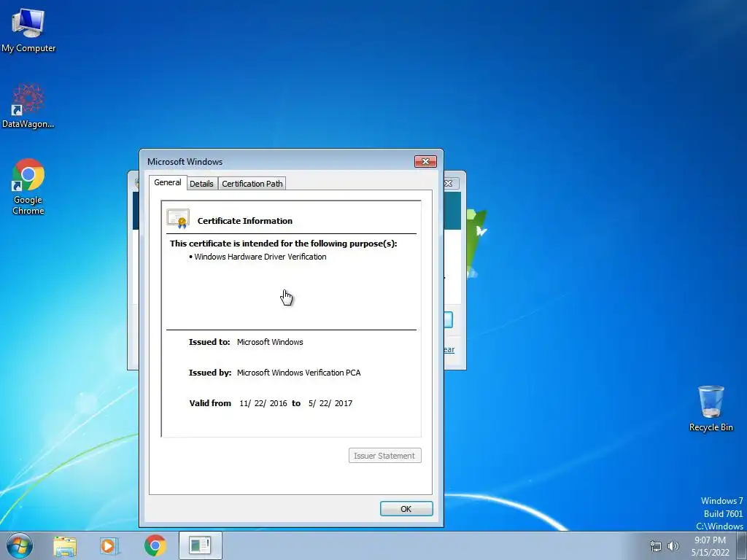Click the certificate ribbon icon
The height and width of the screenshot is (560, 747).
(x=178, y=219)
